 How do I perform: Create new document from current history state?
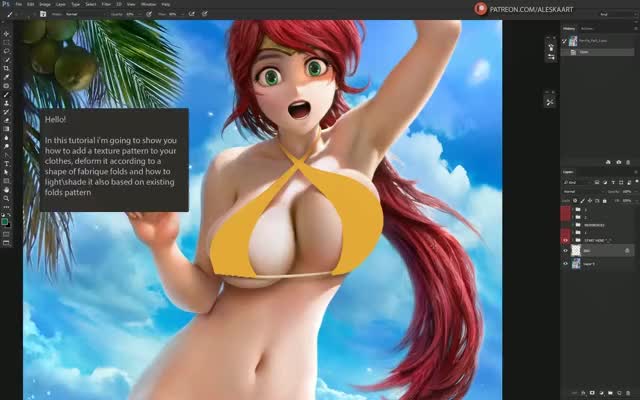(x=608, y=162)
